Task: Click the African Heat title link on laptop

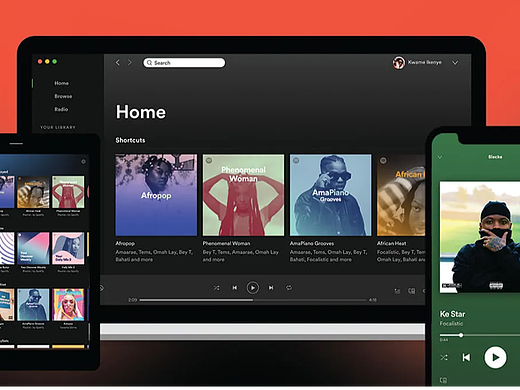Action: tap(392, 243)
